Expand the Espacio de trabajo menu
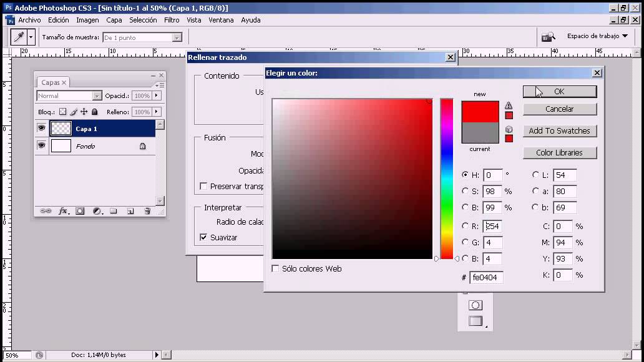 click(598, 36)
